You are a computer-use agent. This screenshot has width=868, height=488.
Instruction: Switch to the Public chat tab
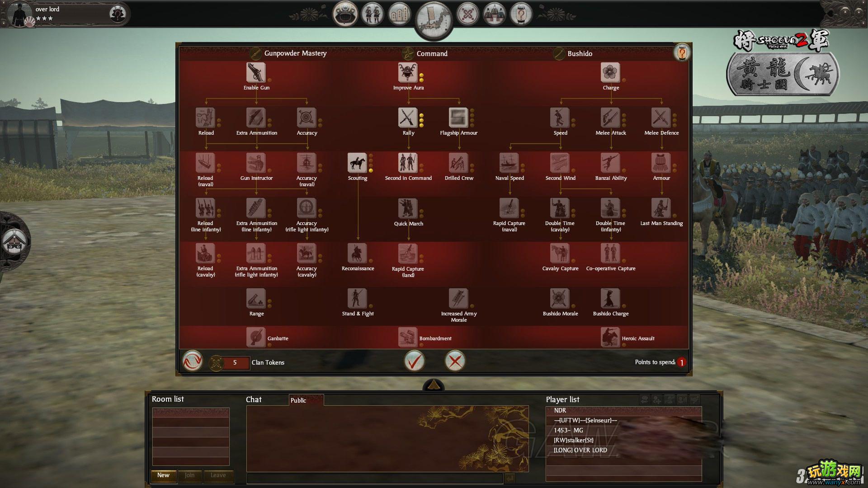306,400
